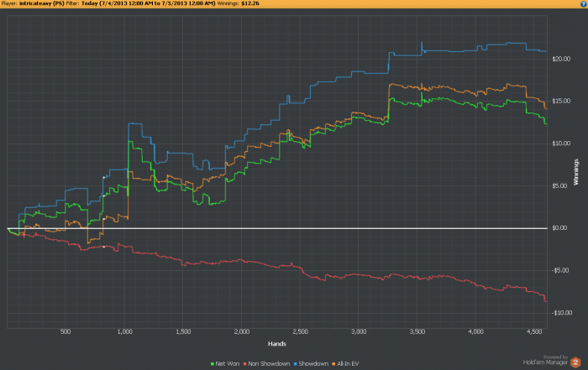Click the player name intricateasy in header
The height and width of the screenshot is (370, 588).
pos(42,3)
